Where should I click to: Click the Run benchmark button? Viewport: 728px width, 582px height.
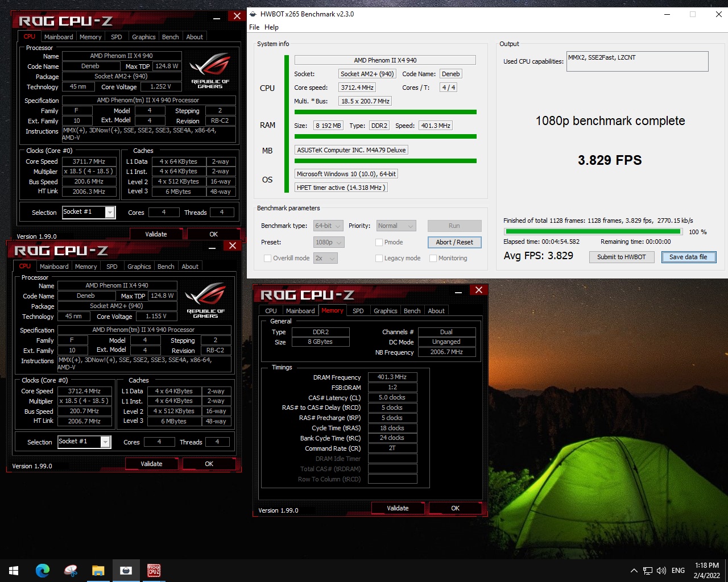454,226
